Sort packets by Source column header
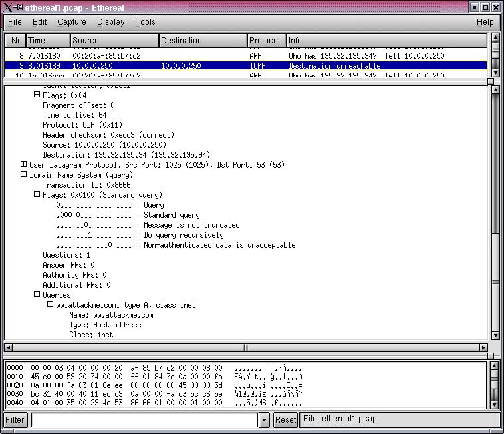504x434 pixels. [x=114, y=41]
